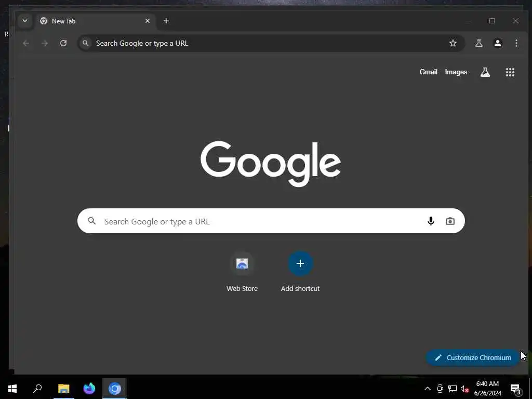
Task: Open the clock and date flyout
Action: click(487, 389)
